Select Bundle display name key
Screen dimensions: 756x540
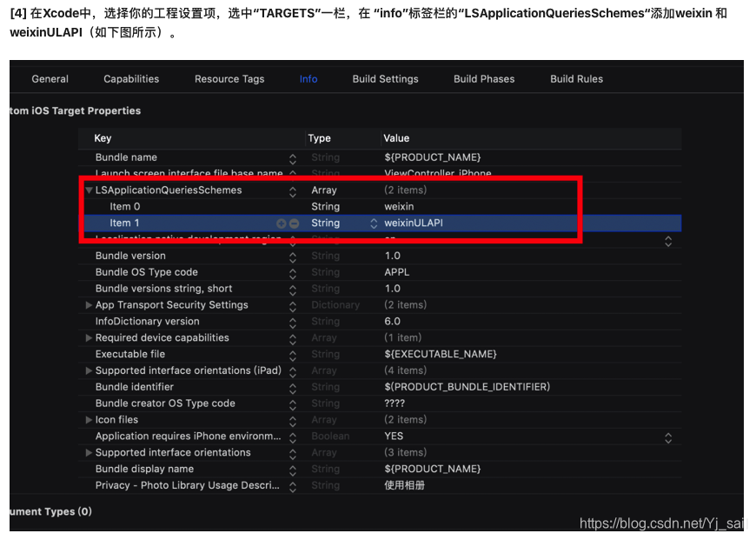pyautogui.click(x=144, y=469)
